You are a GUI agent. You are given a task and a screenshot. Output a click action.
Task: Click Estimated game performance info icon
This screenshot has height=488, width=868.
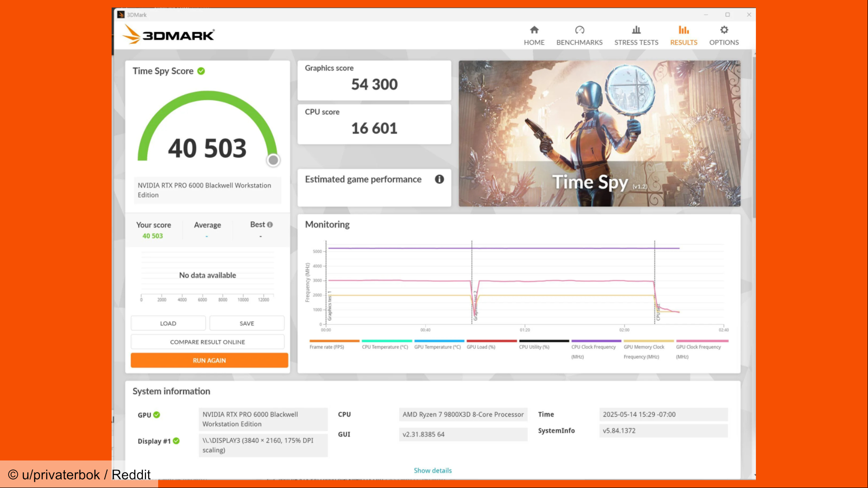coord(439,179)
